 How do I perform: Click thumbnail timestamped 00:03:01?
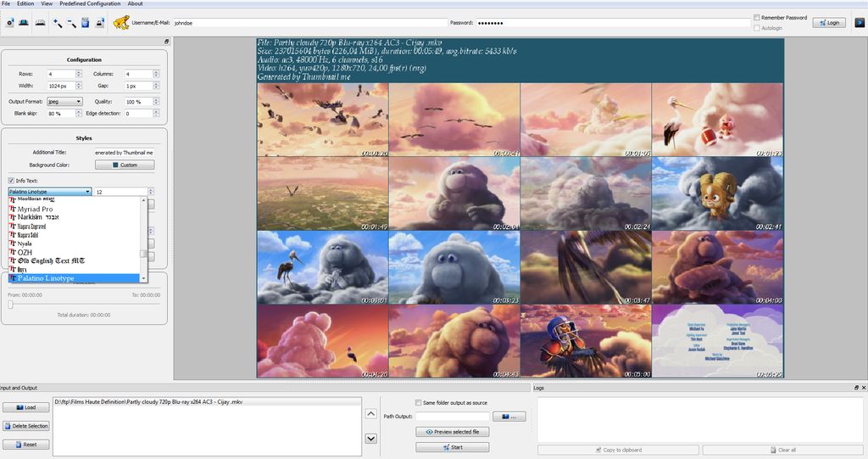point(323,268)
